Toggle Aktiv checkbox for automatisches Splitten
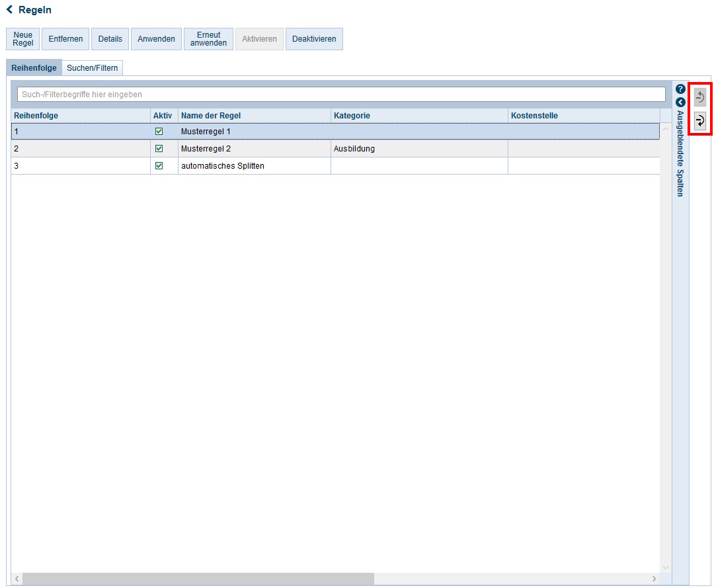The image size is (714, 588). [x=159, y=166]
